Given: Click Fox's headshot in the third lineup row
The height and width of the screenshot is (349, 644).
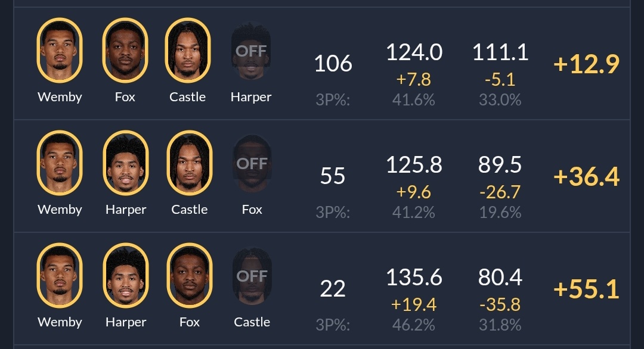Looking at the screenshot, I should click(x=189, y=276).
